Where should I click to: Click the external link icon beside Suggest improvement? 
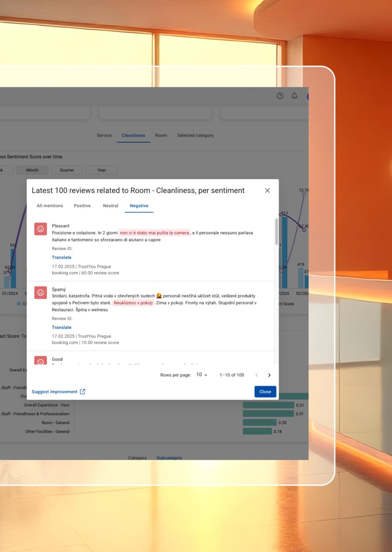(83, 392)
